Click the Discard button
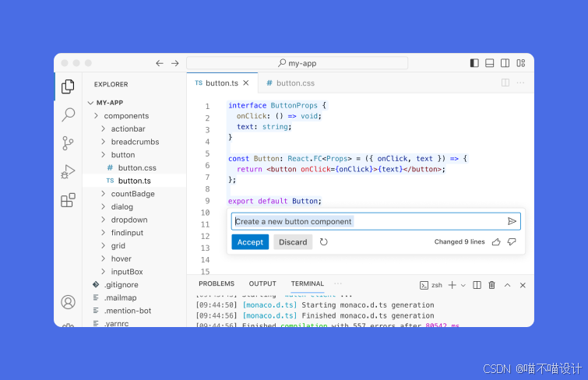This screenshot has width=588, height=380. pos(293,242)
